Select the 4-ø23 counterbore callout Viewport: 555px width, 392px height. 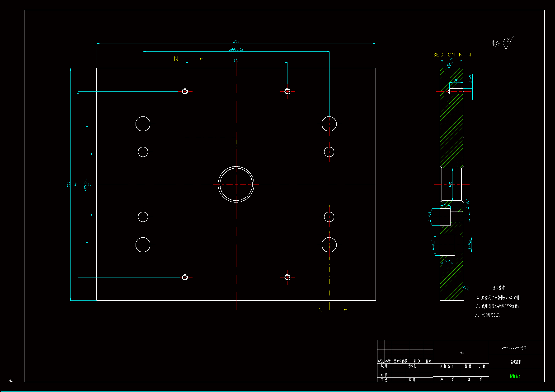tap(433, 245)
